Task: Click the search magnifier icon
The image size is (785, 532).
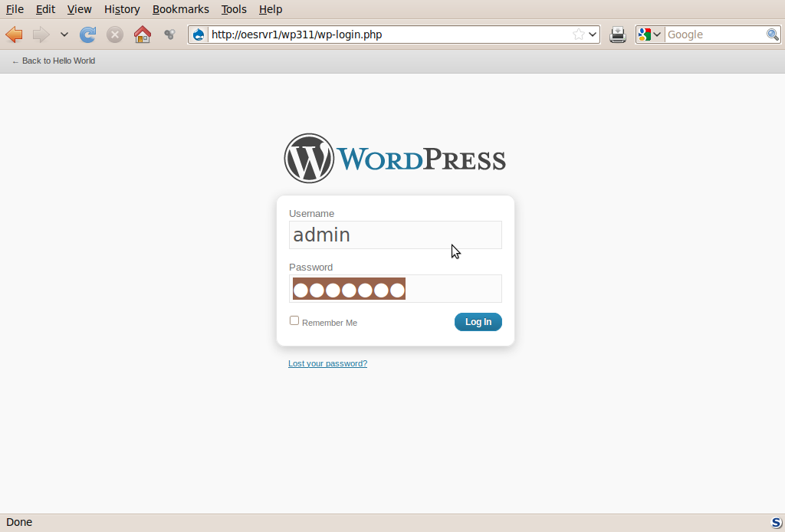Action: click(773, 34)
